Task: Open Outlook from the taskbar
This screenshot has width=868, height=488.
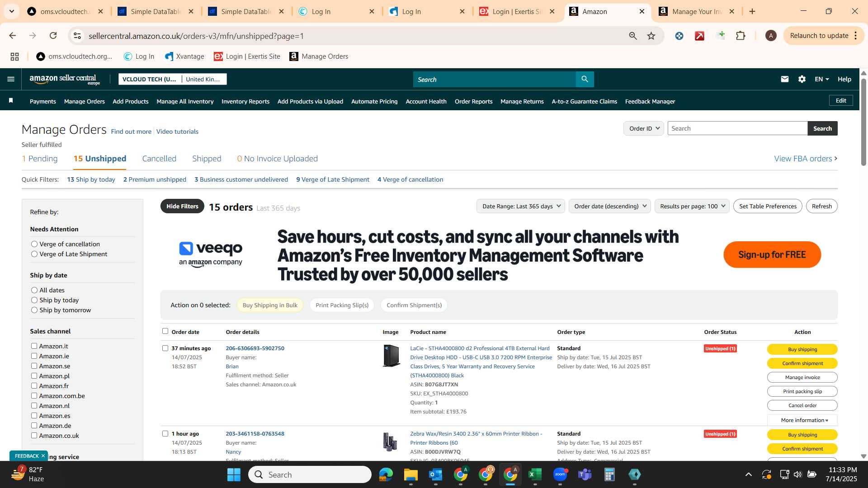Action: point(435,474)
